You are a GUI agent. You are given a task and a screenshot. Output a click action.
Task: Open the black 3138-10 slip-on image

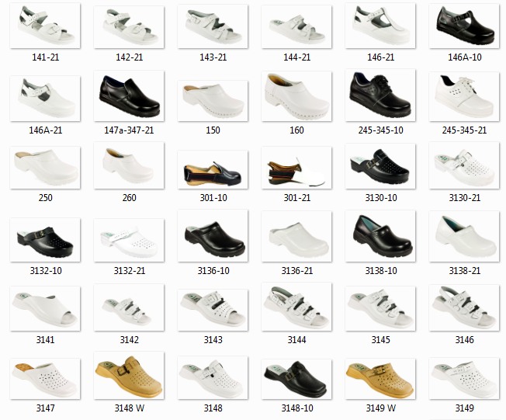[380, 236]
